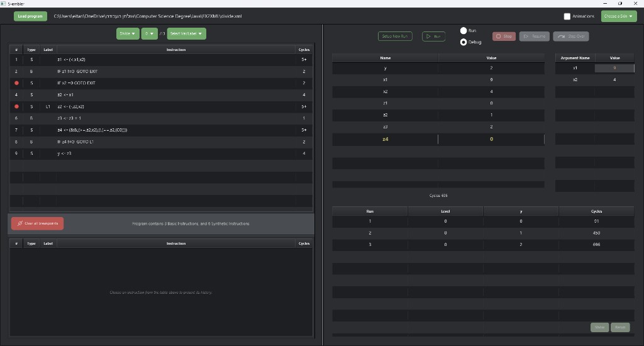Click the Argument Name column header
Viewport: 644px width, 346px height.
coord(575,58)
